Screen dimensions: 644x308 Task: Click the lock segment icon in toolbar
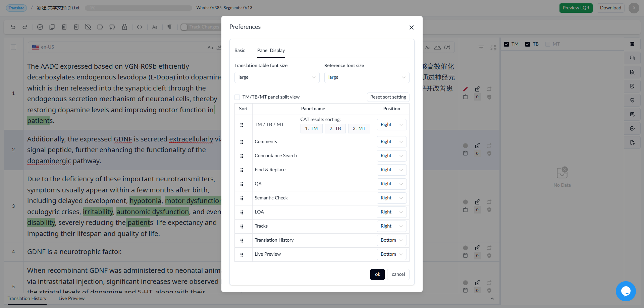(x=124, y=27)
